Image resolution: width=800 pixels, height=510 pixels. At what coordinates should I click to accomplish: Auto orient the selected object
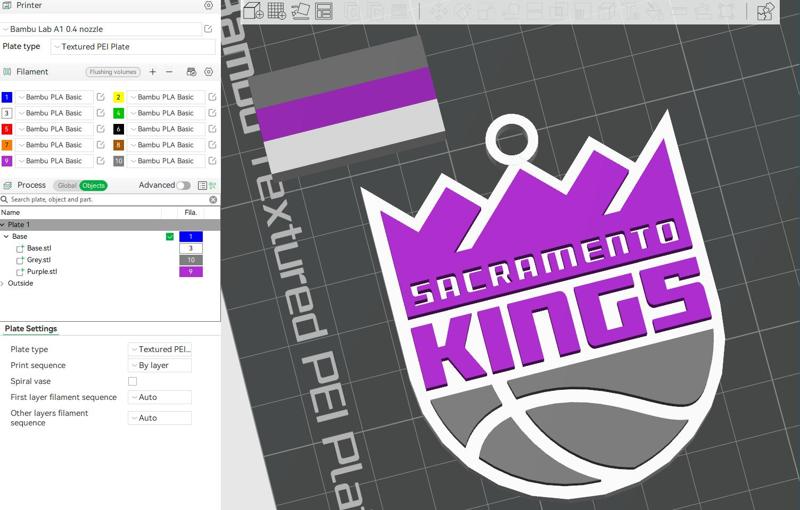coord(301,11)
